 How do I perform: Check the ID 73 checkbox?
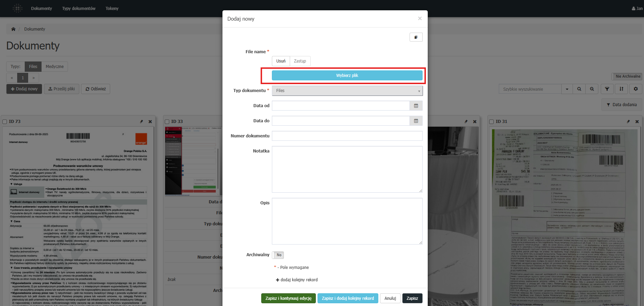[5, 122]
